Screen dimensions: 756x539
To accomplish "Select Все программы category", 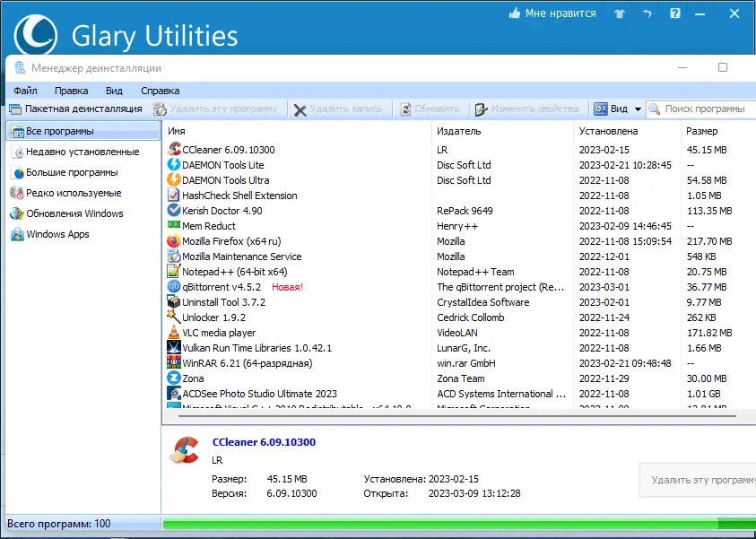I will click(x=83, y=131).
